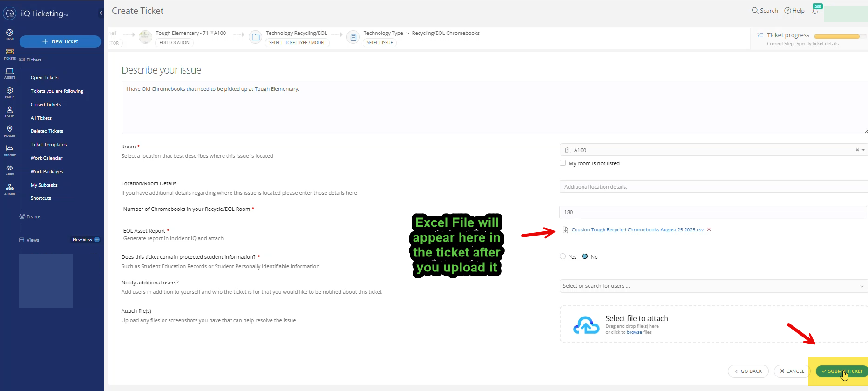The height and width of the screenshot is (391, 868).
Task: Open the Places sidebar icon
Action: (9, 131)
